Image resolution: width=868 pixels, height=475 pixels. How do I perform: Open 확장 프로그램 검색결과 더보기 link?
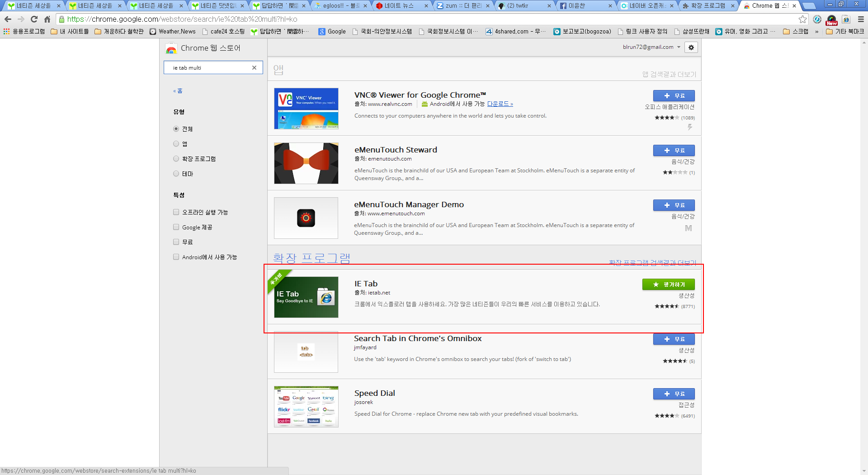(652, 263)
